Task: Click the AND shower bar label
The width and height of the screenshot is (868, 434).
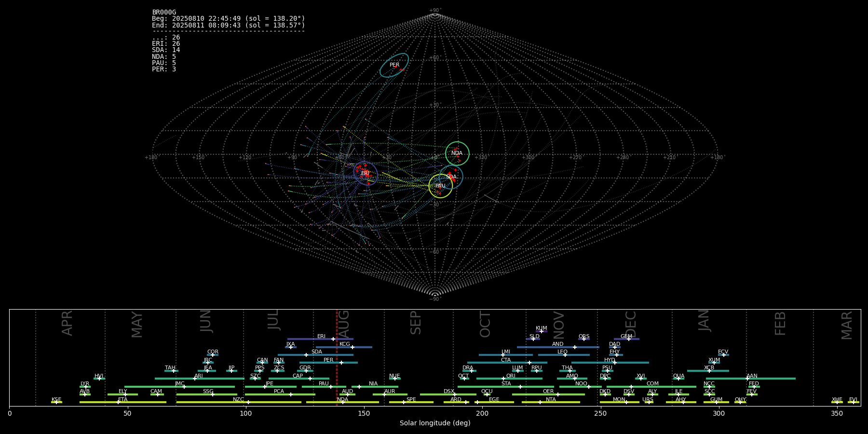Action: click(557, 344)
